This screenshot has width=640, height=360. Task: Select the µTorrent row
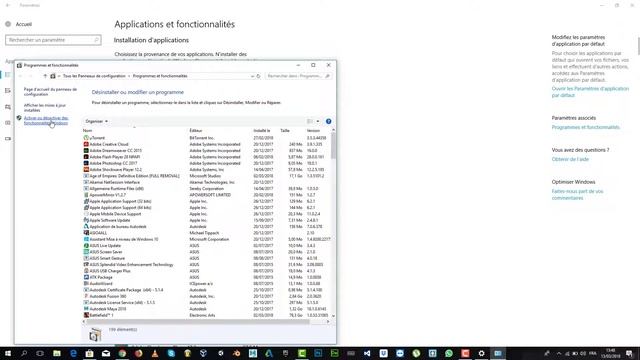pyautogui.click(x=206, y=138)
